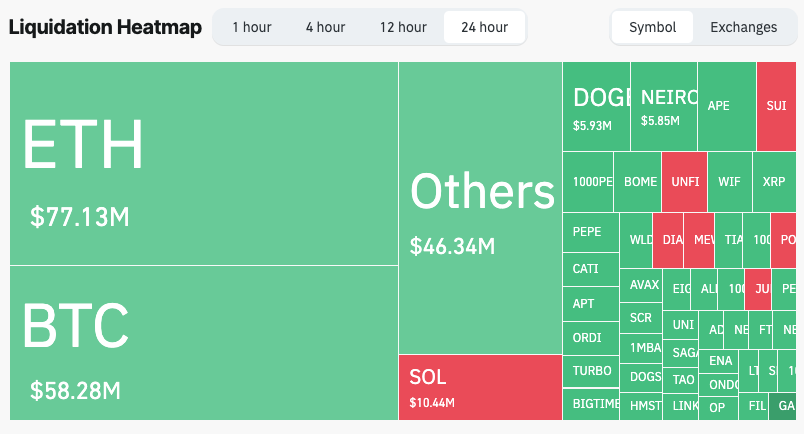This screenshot has height=434, width=804.
Task: Open the BTC $58.28M liquidation tile
Action: pos(204,343)
